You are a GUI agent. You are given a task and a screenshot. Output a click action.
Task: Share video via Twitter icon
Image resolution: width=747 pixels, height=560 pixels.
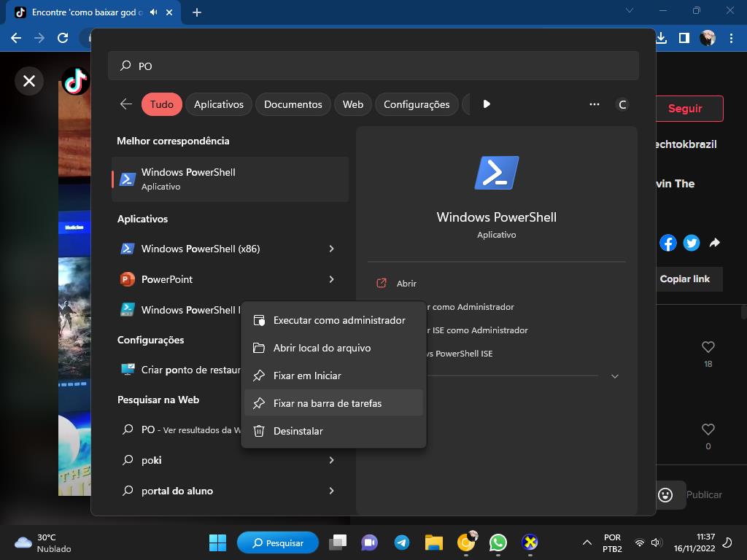click(692, 244)
